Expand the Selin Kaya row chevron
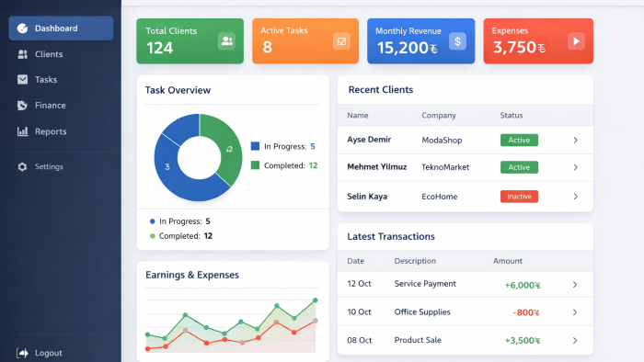 tap(575, 197)
